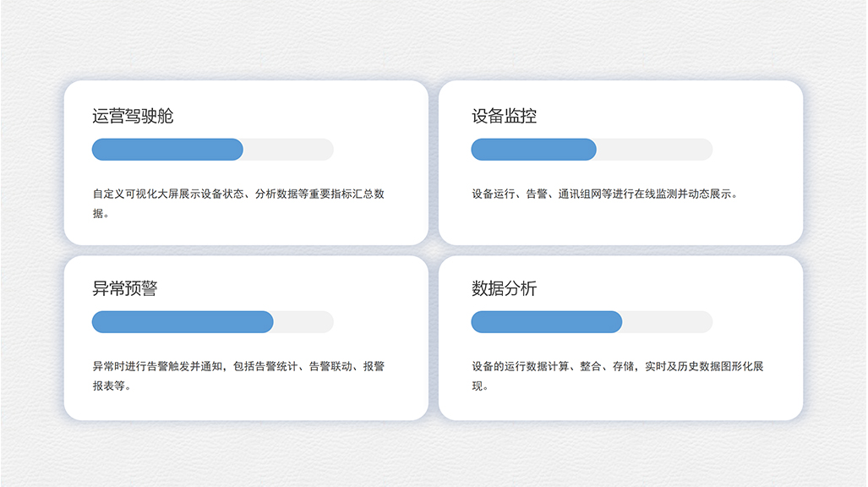Open the 异常预警 title
The width and height of the screenshot is (868, 487).
pos(124,288)
